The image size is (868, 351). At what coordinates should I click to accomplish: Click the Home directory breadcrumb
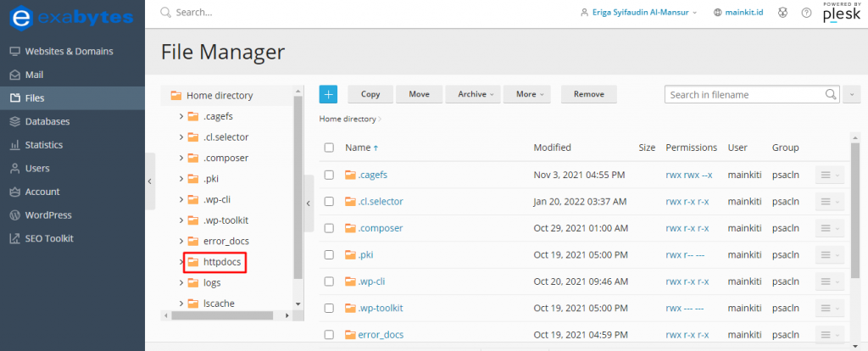(x=347, y=119)
